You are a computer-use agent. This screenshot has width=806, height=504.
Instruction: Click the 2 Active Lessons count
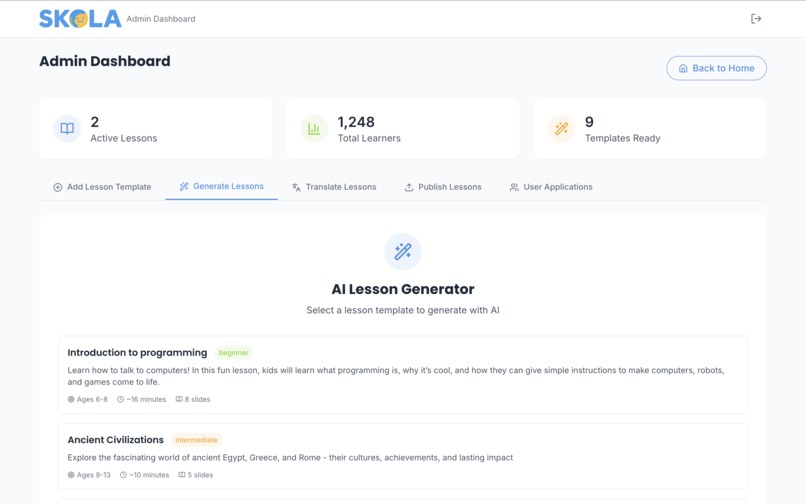(x=95, y=122)
